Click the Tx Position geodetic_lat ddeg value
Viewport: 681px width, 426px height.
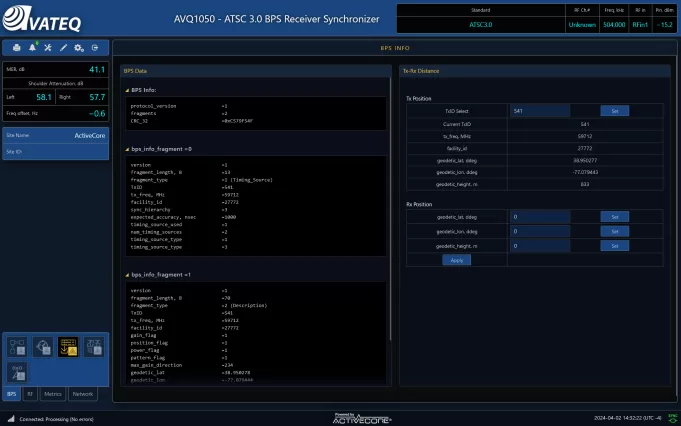[x=585, y=161]
